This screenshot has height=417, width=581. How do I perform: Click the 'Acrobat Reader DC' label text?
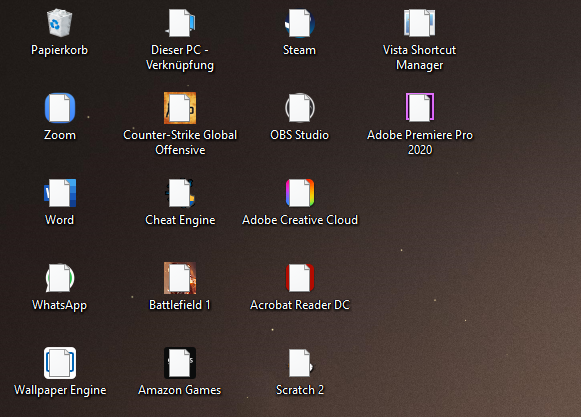coord(300,305)
